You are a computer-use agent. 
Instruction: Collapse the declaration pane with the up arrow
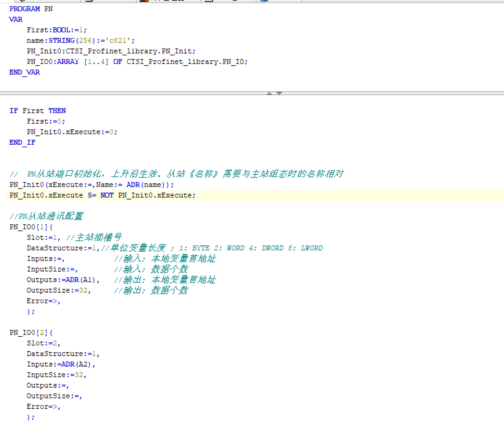pos(269,93)
